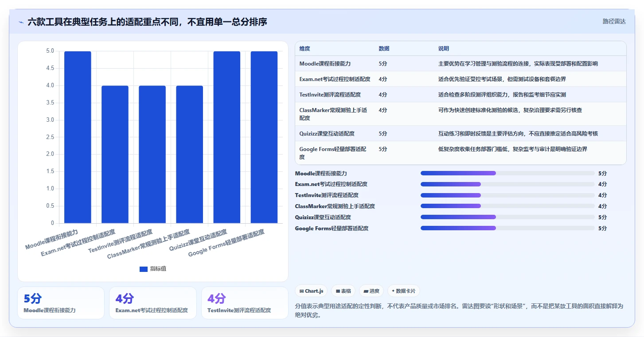Click the Google Forms轻量部署适配度 progress bar
The width and height of the screenshot is (644, 337).
[x=507, y=228]
